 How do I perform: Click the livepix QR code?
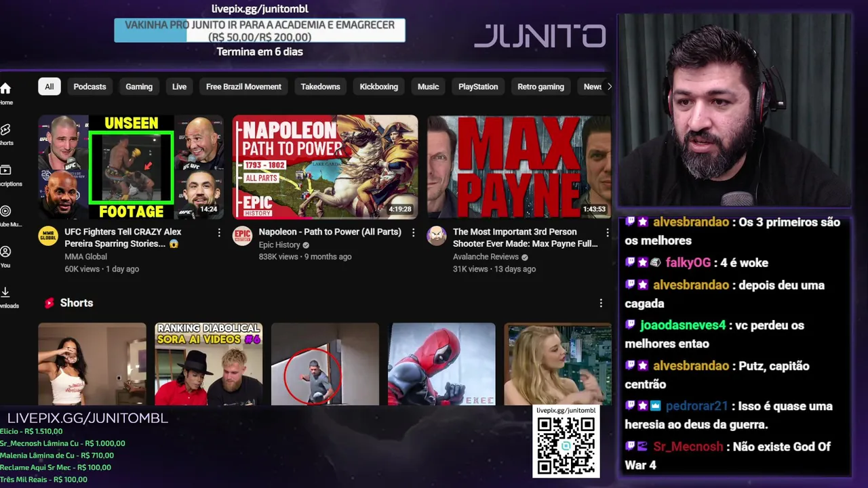click(566, 445)
